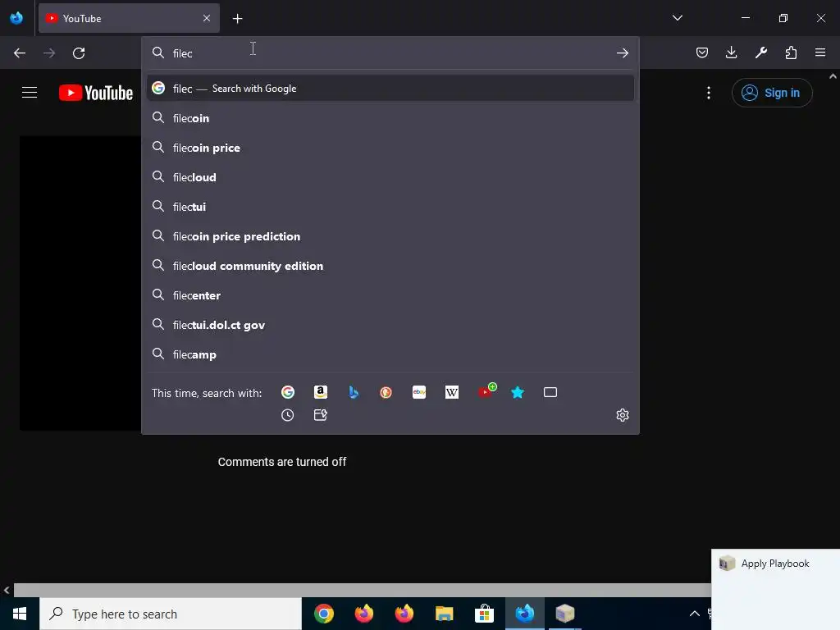Screen dimensions: 840x630
Task: Select 'filecoin price prediction' suggestion
Action: (390, 236)
